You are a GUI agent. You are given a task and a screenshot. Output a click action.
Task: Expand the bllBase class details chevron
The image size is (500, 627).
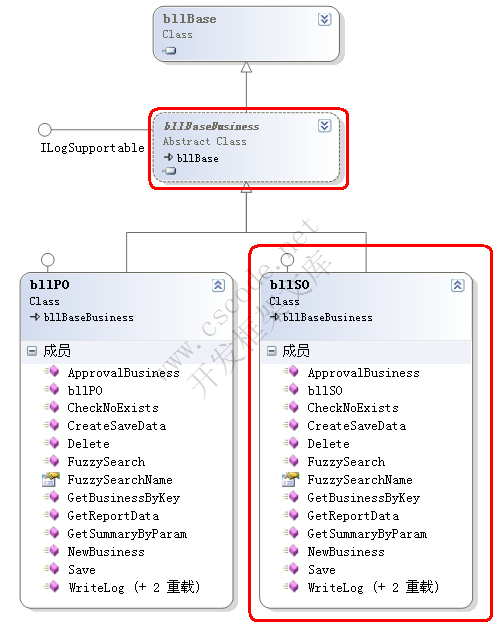pyautogui.click(x=324, y=19)
